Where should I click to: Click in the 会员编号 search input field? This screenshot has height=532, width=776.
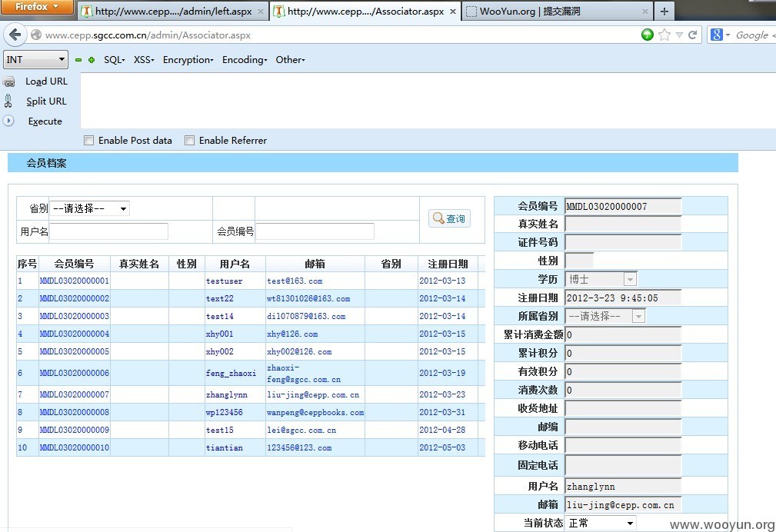pos(315,231)
